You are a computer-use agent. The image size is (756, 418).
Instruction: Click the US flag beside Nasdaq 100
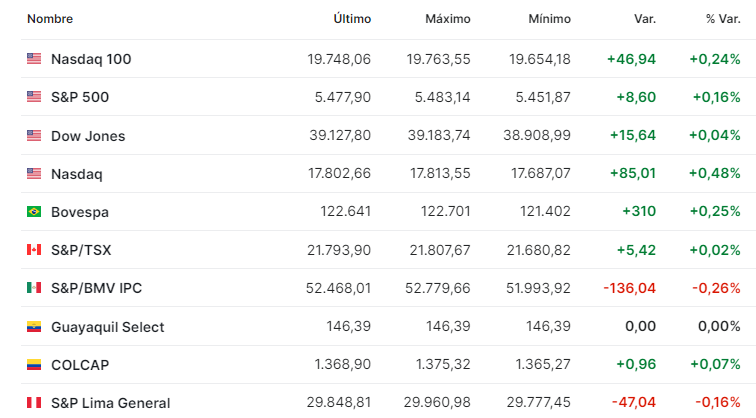coord(34,59)
